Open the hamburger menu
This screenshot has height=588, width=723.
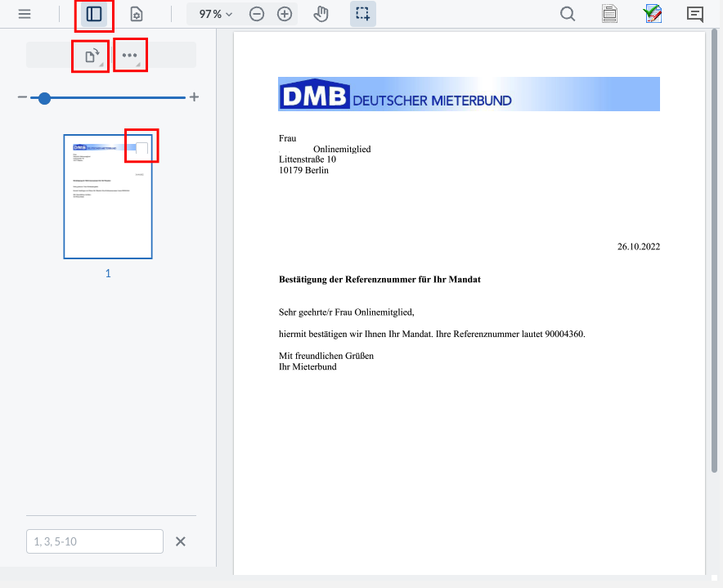coord(25,14)
